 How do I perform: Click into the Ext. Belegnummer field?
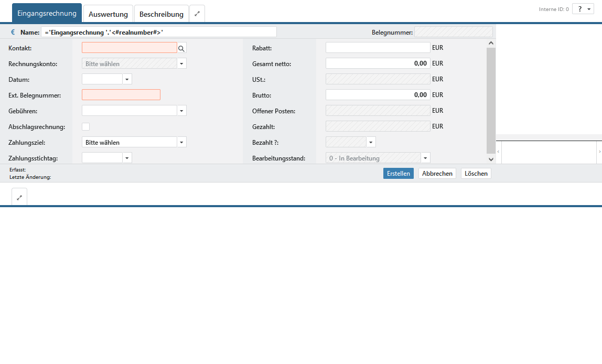tap(121, 95)
